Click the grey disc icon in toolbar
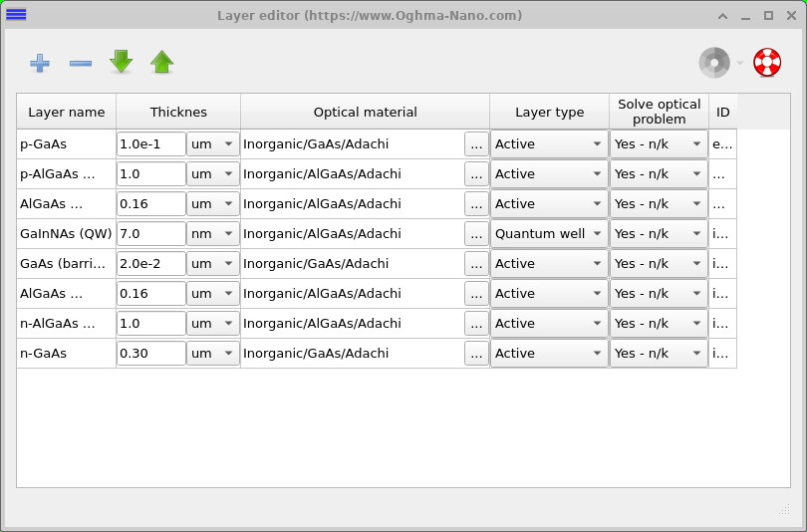Screen dimensions: 807x532 point(714,63)
